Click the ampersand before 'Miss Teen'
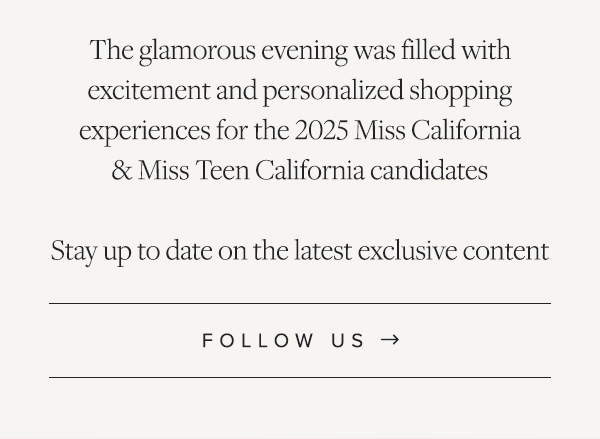Image resolution: width=600 pixels, height=439 pixels. coord(122,170)
